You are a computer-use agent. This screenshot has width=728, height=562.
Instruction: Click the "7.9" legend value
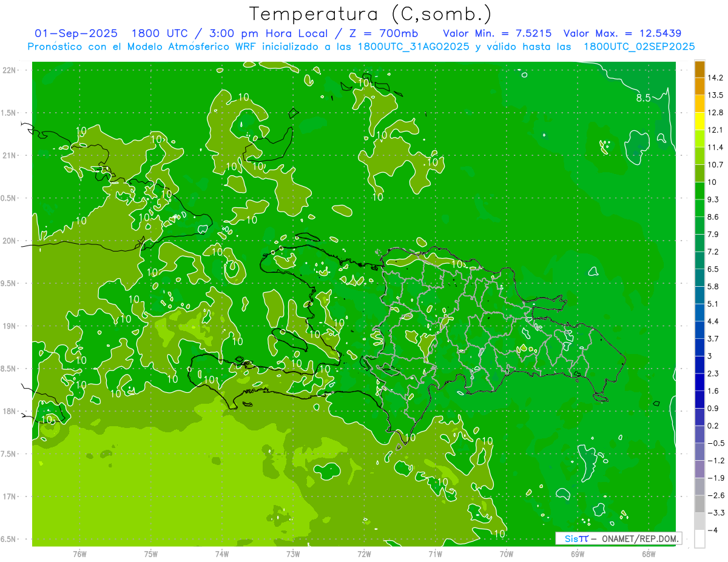click(713, 235)
